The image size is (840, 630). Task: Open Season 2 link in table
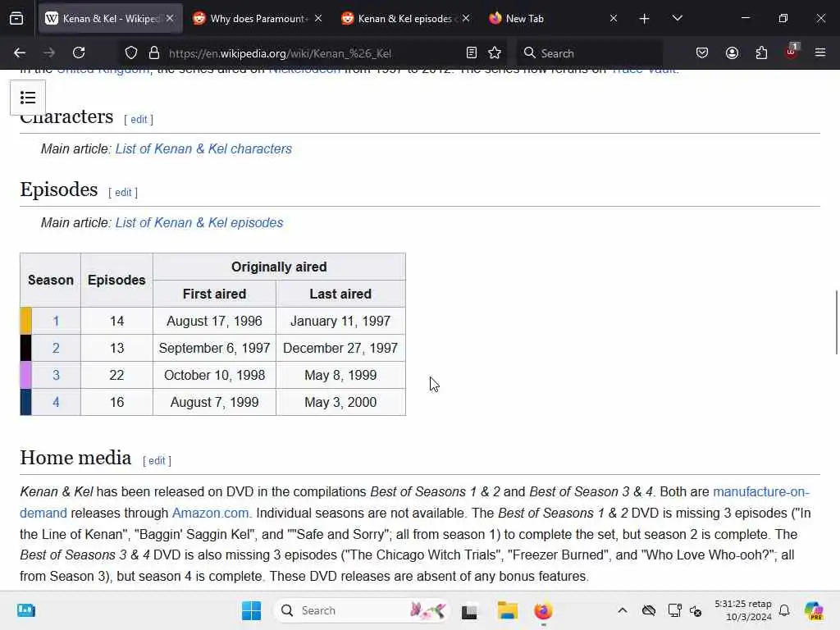56,348
